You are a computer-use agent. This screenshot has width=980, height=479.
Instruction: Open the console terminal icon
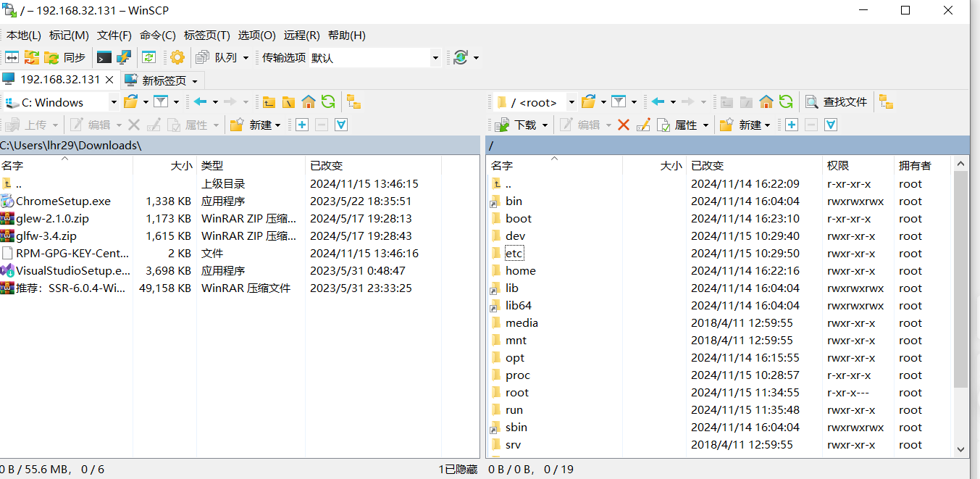(104, 57)
